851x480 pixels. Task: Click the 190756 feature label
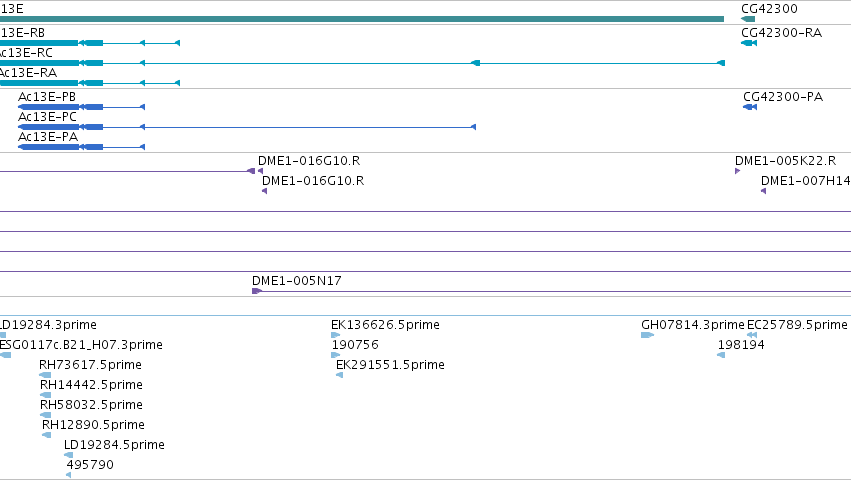[x=355, y=345]
